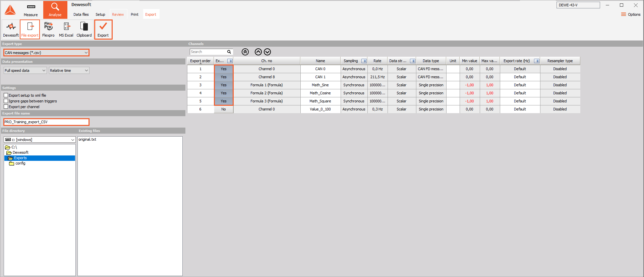The height and width of the screenshot is (277, 644).
Task: Click Resampler type Disabled for CAN 0
Action: click(560, 69)
